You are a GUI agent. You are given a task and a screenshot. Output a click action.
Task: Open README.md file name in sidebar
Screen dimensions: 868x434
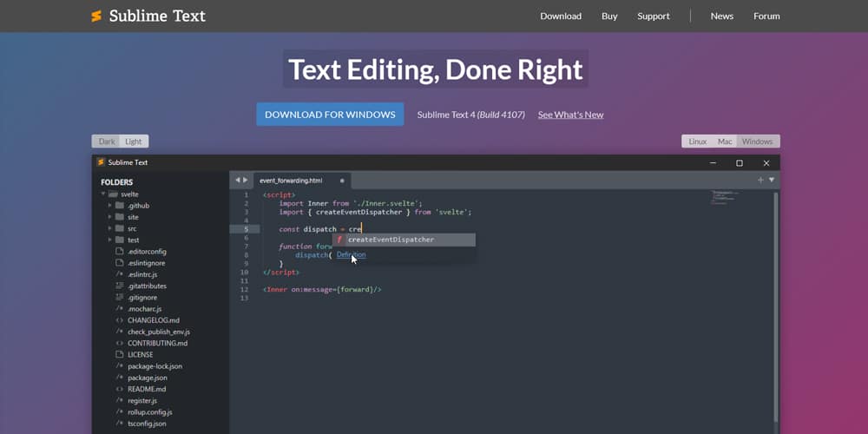147,389
